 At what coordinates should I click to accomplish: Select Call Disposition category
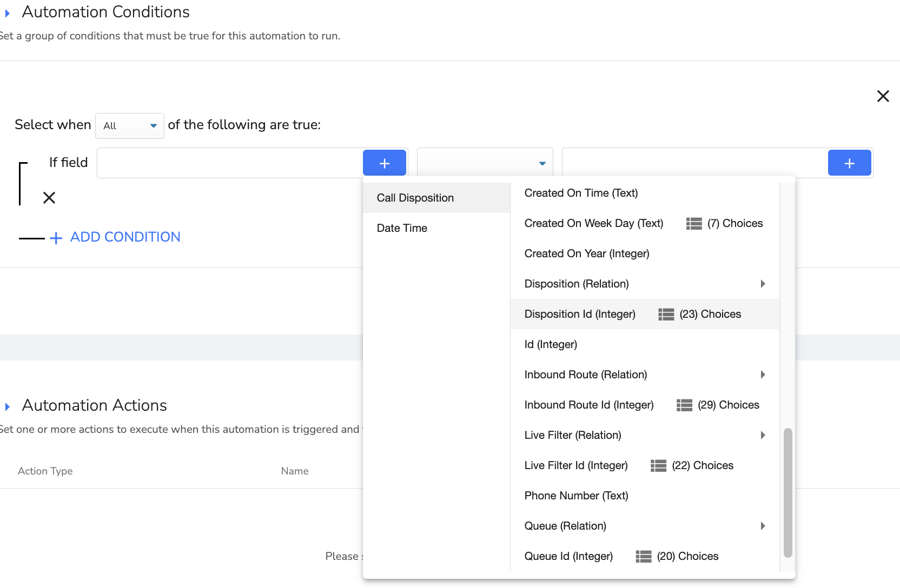coord(436,198)
